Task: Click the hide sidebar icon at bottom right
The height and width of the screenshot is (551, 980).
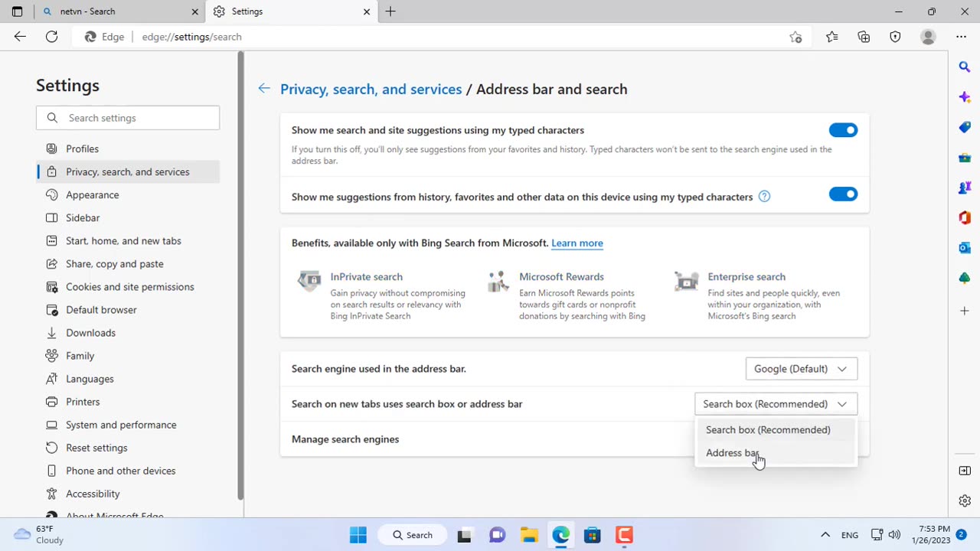Action: point(965,471)
